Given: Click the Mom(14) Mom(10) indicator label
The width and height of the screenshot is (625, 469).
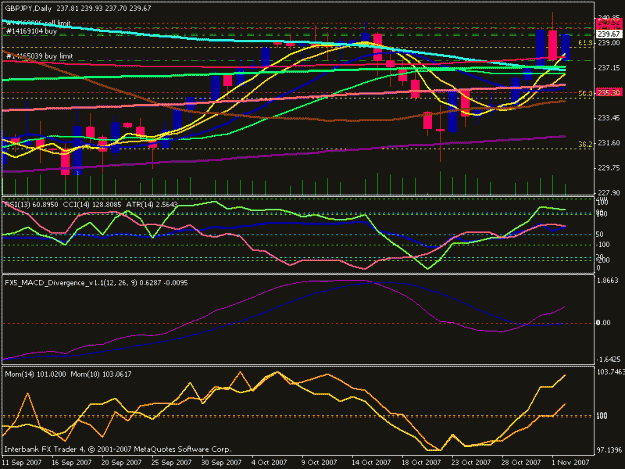Looking at the screenshot, I should click(68, 374).
